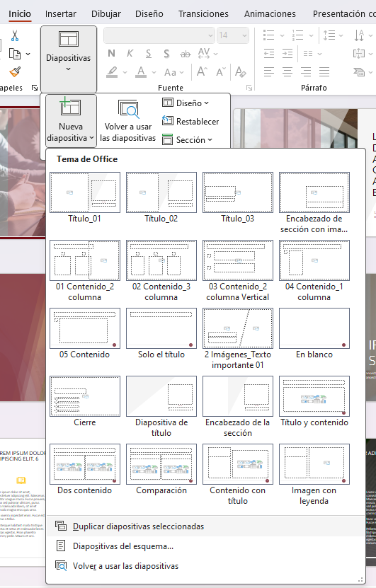Open the font size combo box
This screenshot has height=588, width=376.
click(233, 35)
